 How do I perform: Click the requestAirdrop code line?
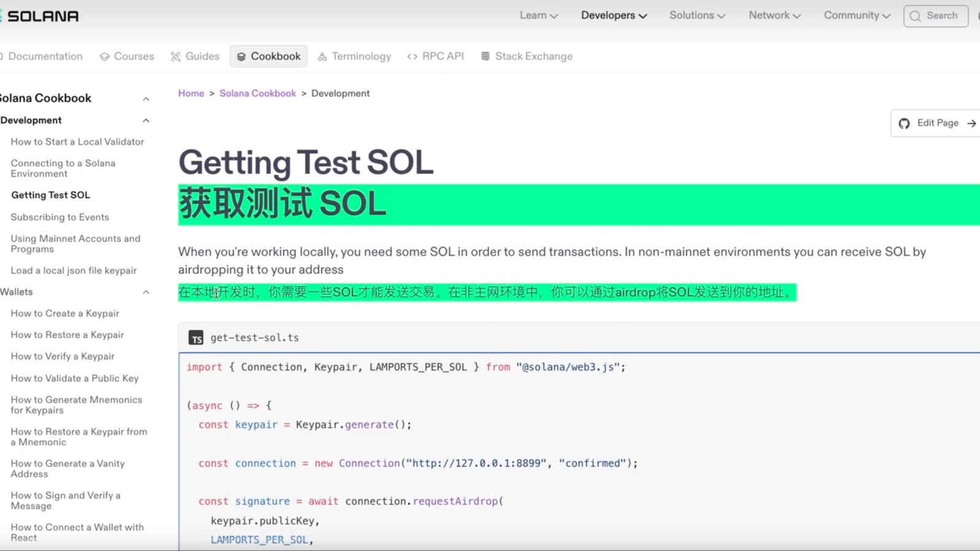point(351,501)
